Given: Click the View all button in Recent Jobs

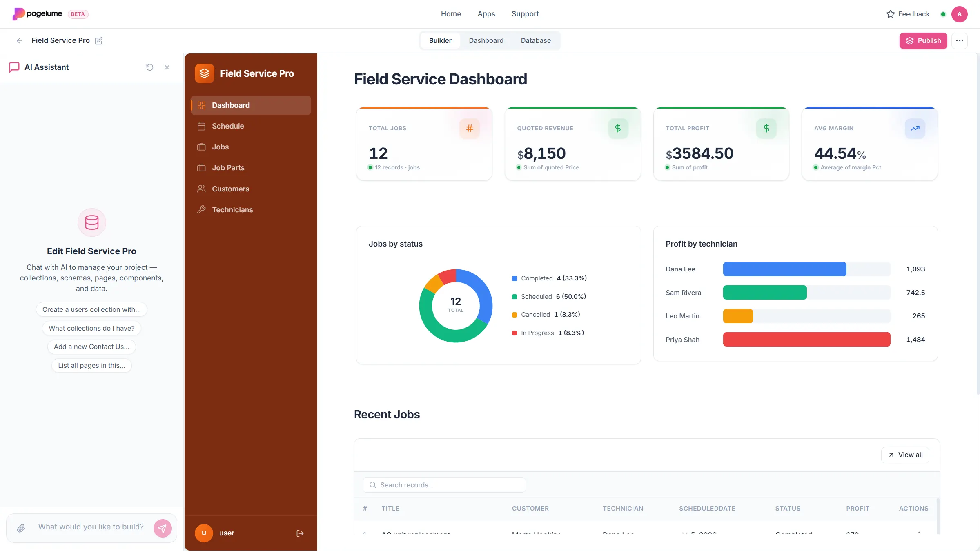Looking at the screenshot, I should tap(905, 455).
